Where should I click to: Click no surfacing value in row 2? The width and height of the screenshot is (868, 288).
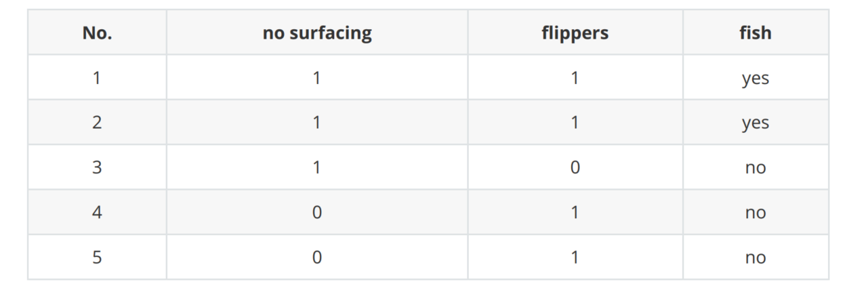[x=317, y=123]
